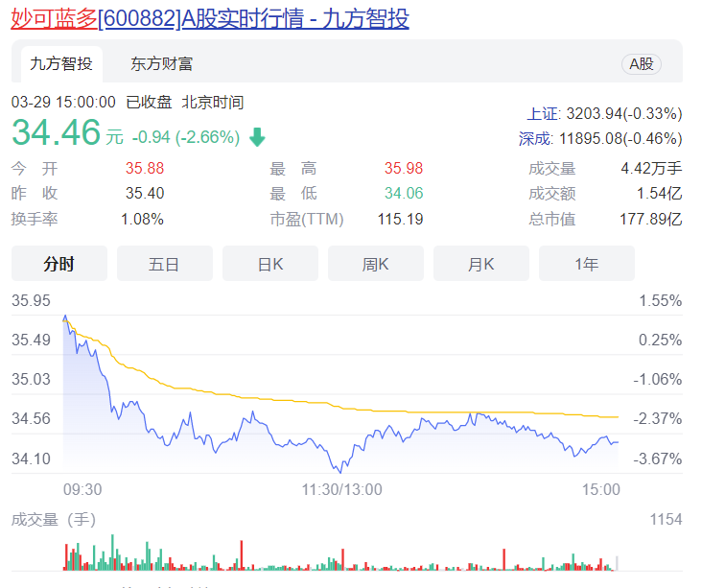Click the A股 market badge
The height and width of the screenshot is (588, 725).
642,63
